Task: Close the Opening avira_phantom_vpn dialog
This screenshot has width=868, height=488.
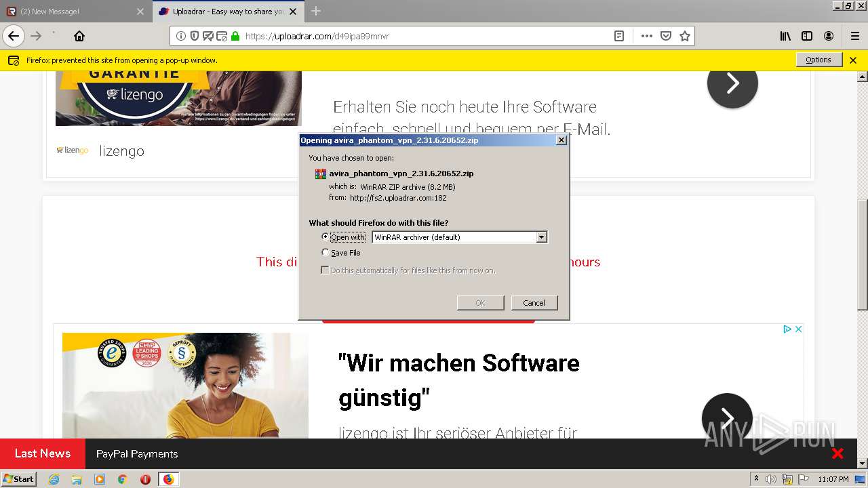Action: 561,140
